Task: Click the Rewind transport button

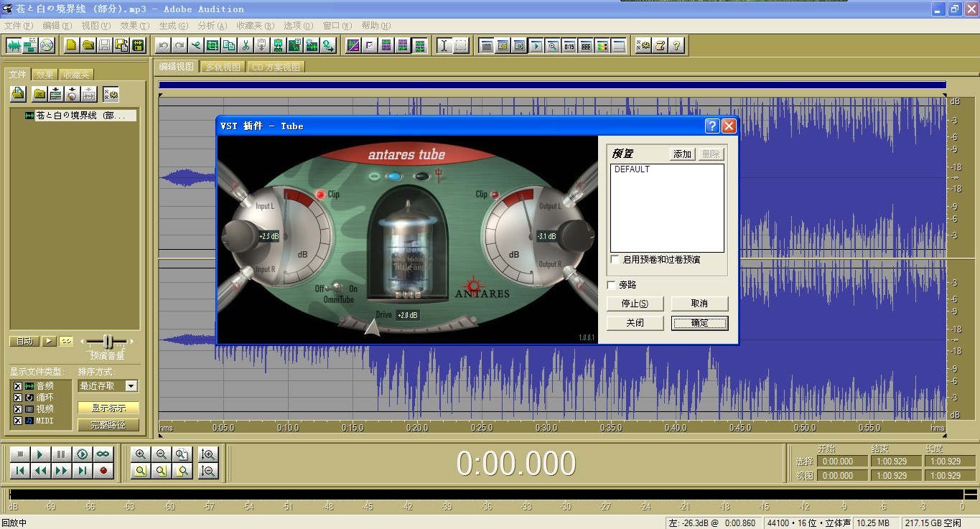Action: coord(41,471)
